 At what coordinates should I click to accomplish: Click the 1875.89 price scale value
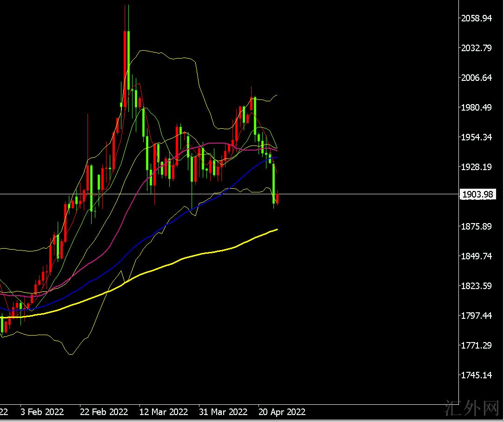pos(476,226)
